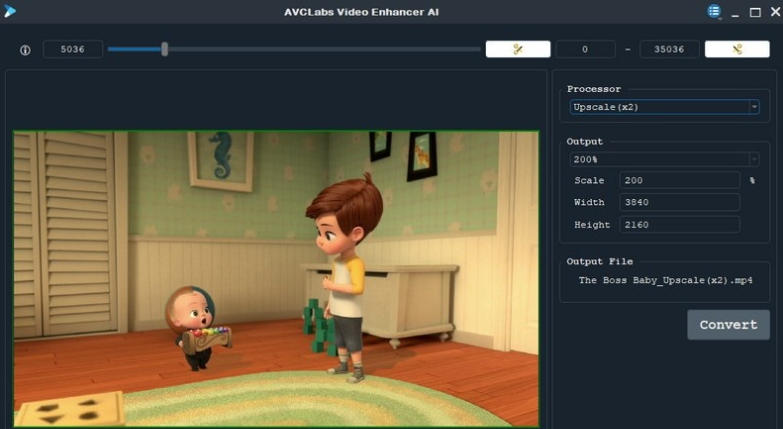Screen dimensions: 783x429
Task: Click the Width field showing 3840
Action: (x=679, y=202)
